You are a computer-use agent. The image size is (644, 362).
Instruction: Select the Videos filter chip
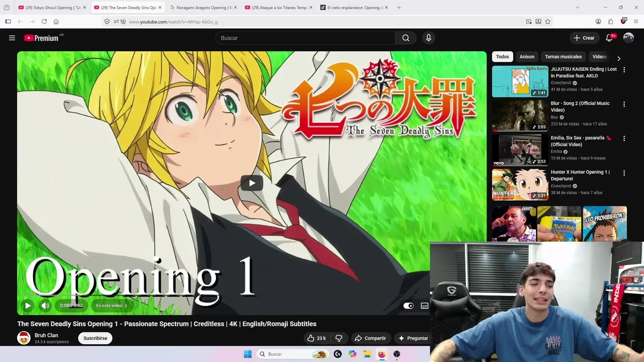[x=599, y=57]
